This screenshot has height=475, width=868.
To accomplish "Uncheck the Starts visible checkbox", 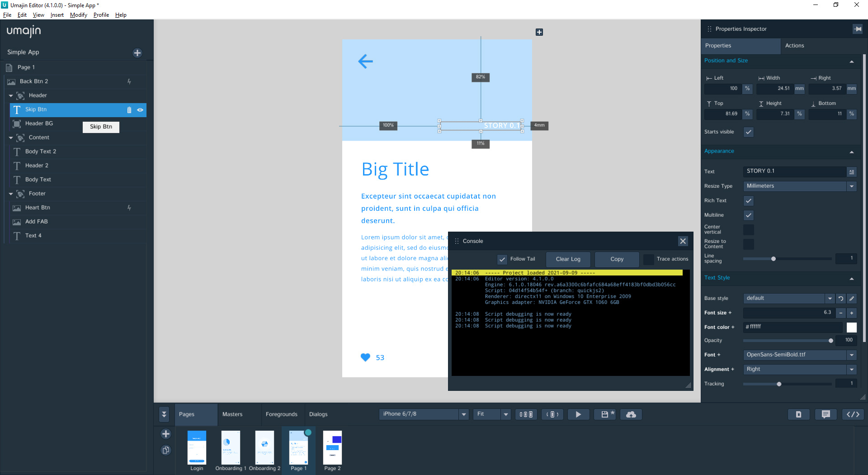I will (x=749, y=132).
